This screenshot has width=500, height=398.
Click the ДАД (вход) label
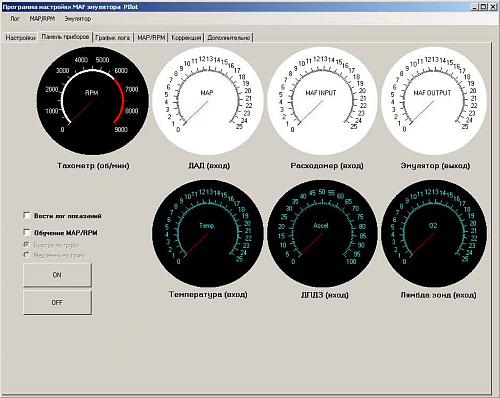209,166
